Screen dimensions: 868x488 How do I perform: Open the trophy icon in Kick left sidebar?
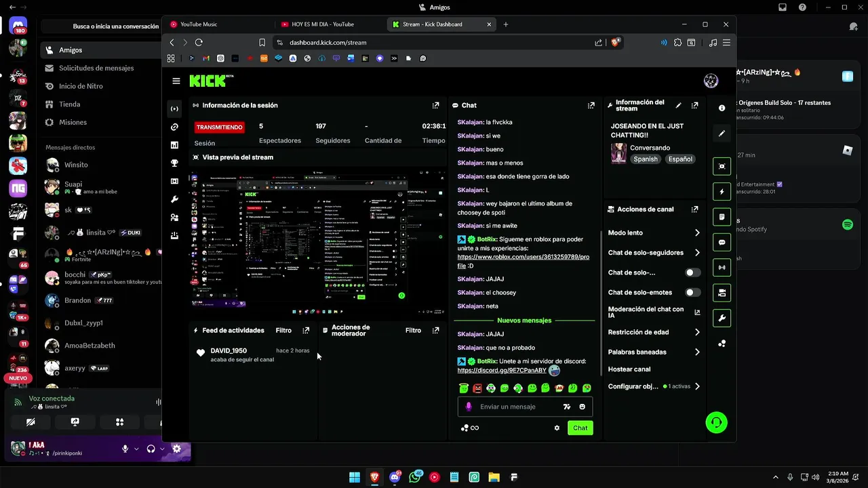click(x=175, y=163)
